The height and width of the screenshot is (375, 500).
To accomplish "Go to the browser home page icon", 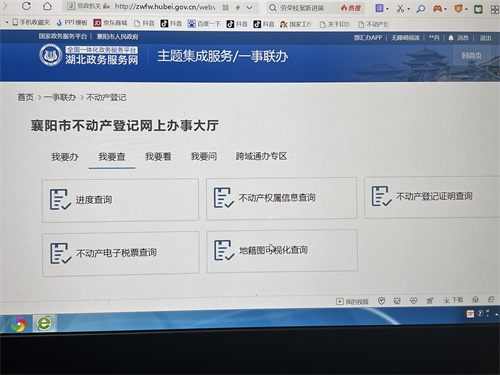I will click(x=47, y=6).
